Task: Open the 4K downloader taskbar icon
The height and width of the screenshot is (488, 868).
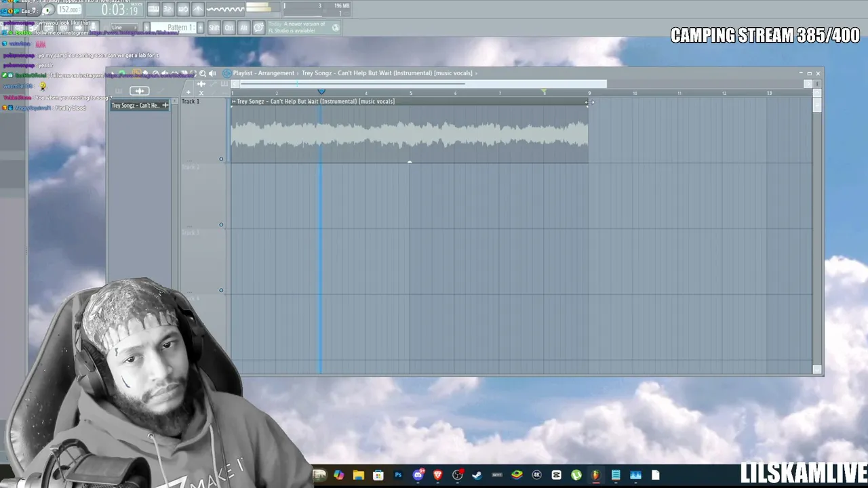Action: tap(536, 475)
